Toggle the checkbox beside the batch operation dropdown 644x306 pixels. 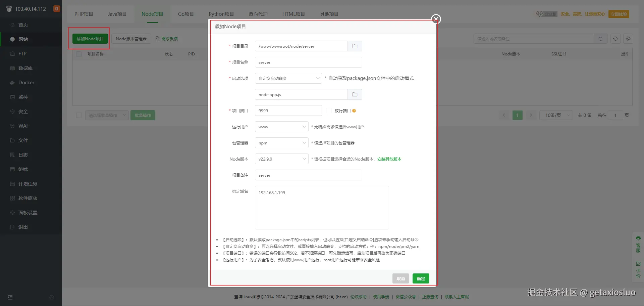[x=79, y=115]
